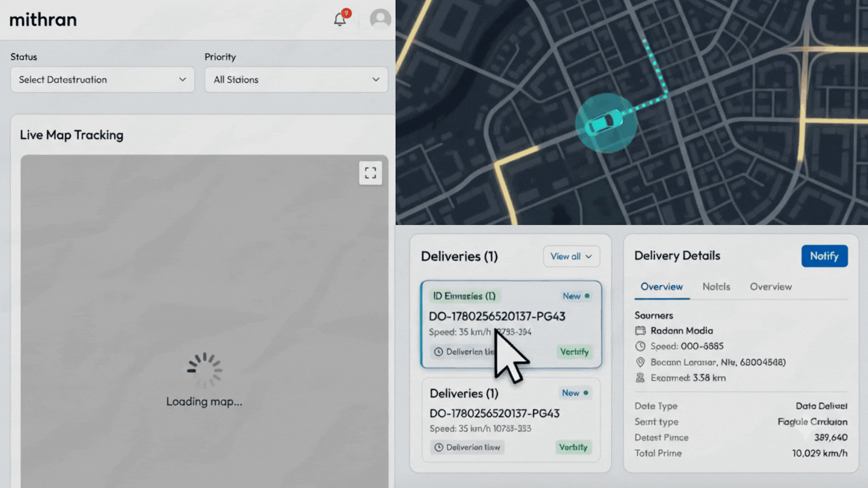Click the New status in the second delivery card
The width and height of the screenshot is (868, 488).
pos(575,393)
